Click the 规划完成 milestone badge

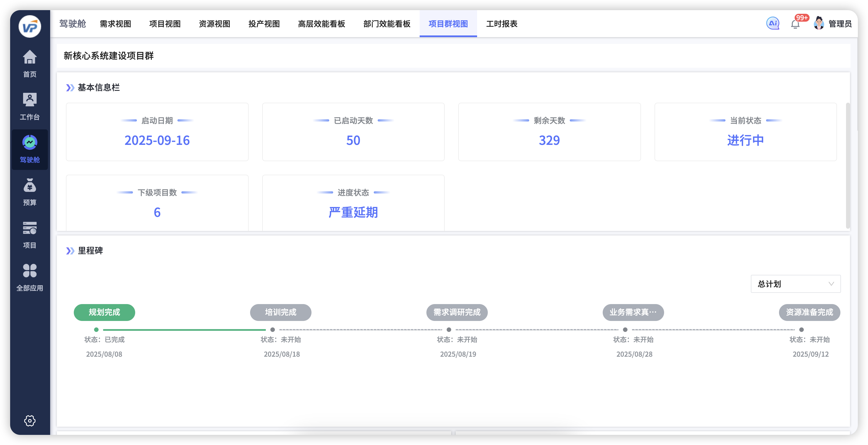(104, 313)
